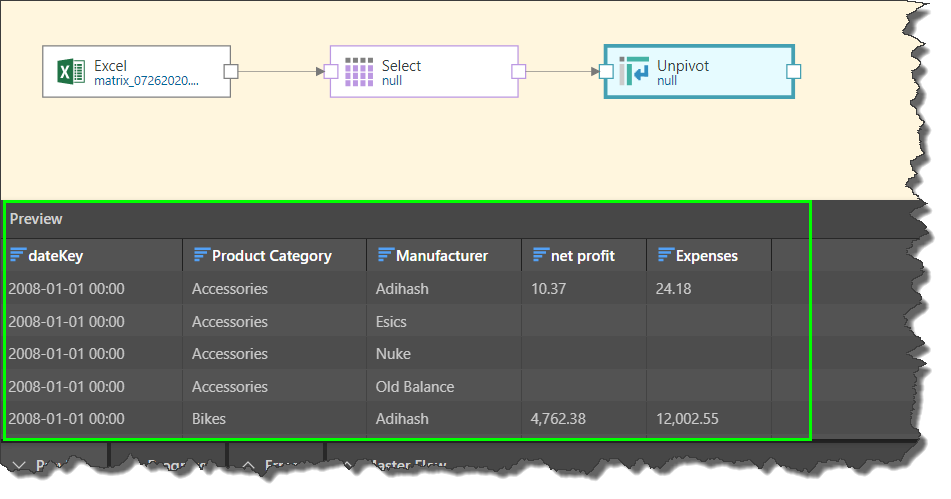951x499 pixels.
Task: Click the Expenses column type icon
Action: click(x=665, y=255)
